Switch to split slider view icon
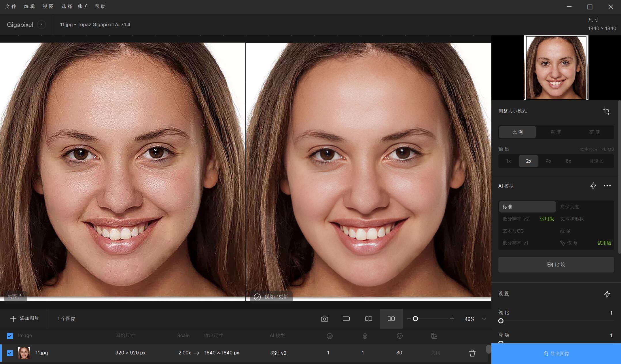 368,319
